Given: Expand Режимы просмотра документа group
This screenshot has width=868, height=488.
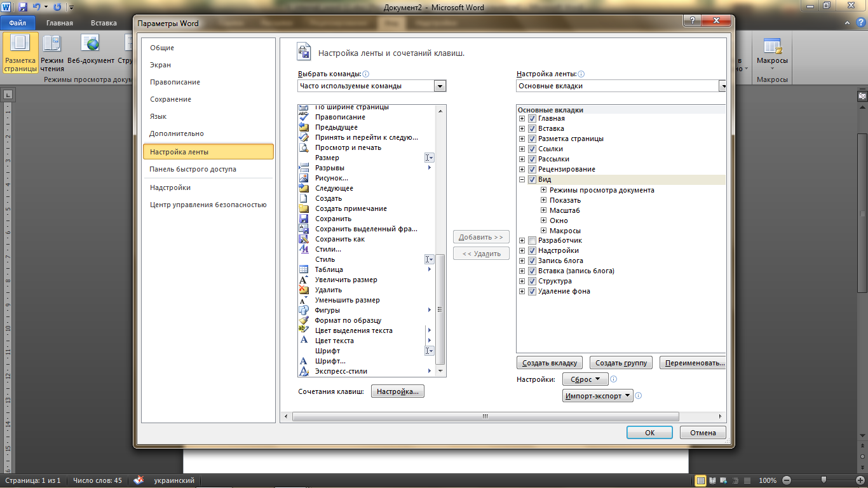Looking at the screenshot, I should pos(544,190).
